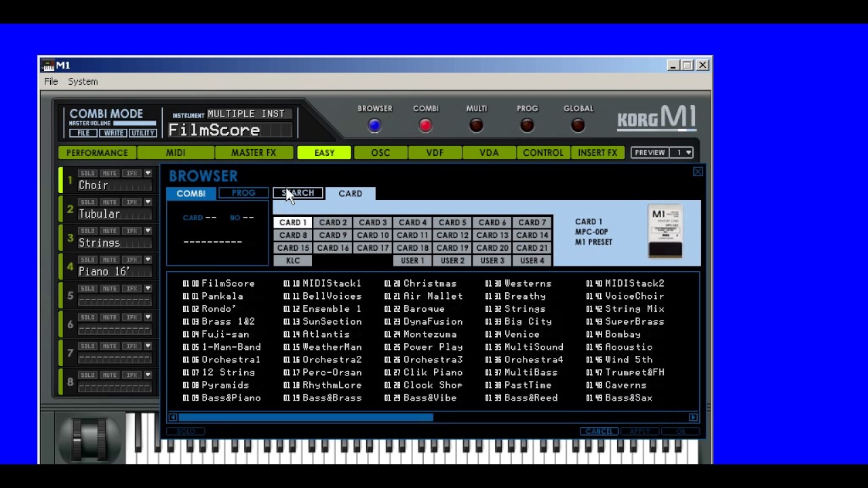Viewport: 868px width, 488px height.
Task: Toggle IFX on Choir track 1
Action: [x=132, y=174]
